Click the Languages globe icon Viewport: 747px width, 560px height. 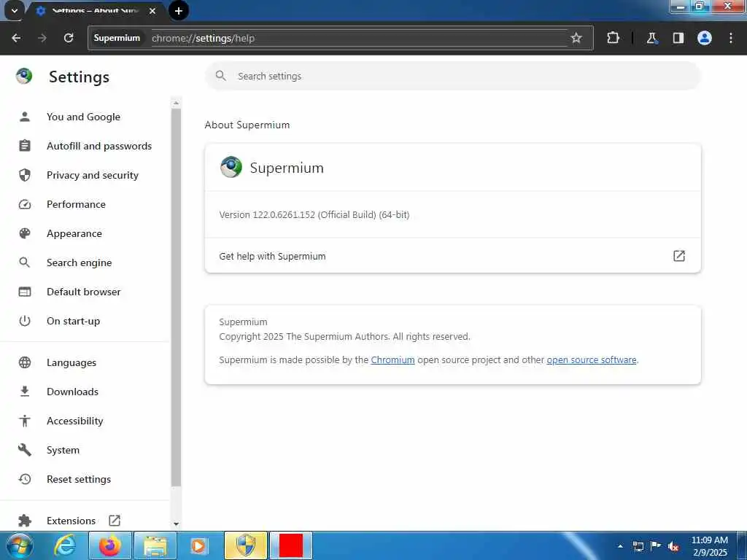pyautogui.click(x=25, y=362)
